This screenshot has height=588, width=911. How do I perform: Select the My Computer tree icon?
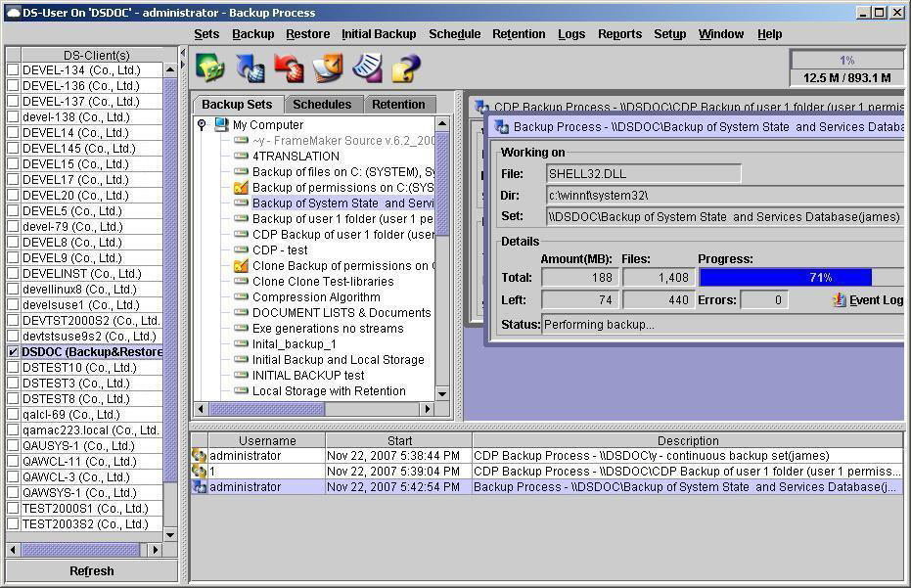coord(221,124)
